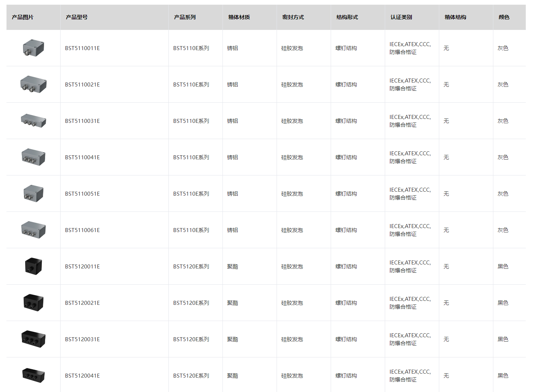The image size is (533, 392).
Task: Select the BST5110031E product picture
Action: click(33, 121)
